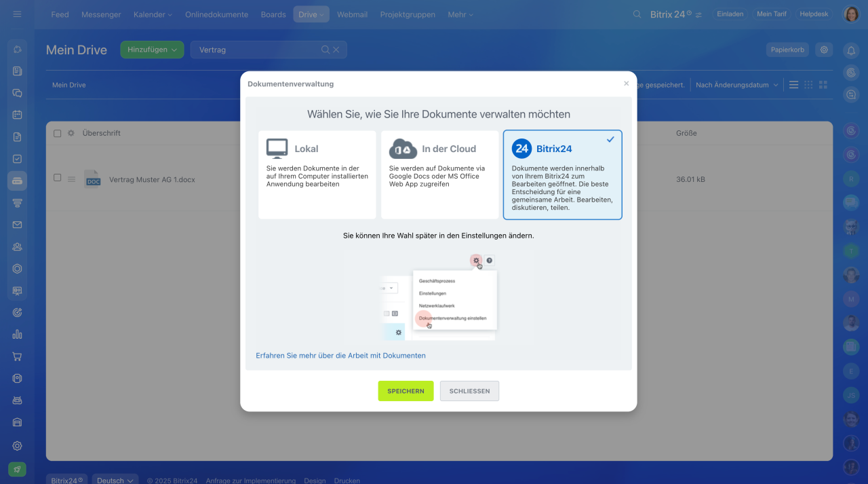Open the user profile avatar at top right
The width and height of the screenshot is (868, 484).
(851, 14)
